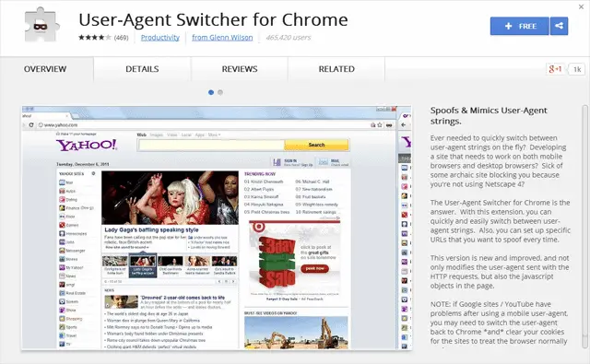Viewport: 590px width, 364px height.
Task: Switch to the RELATED tab
Action: click(336, 69)
